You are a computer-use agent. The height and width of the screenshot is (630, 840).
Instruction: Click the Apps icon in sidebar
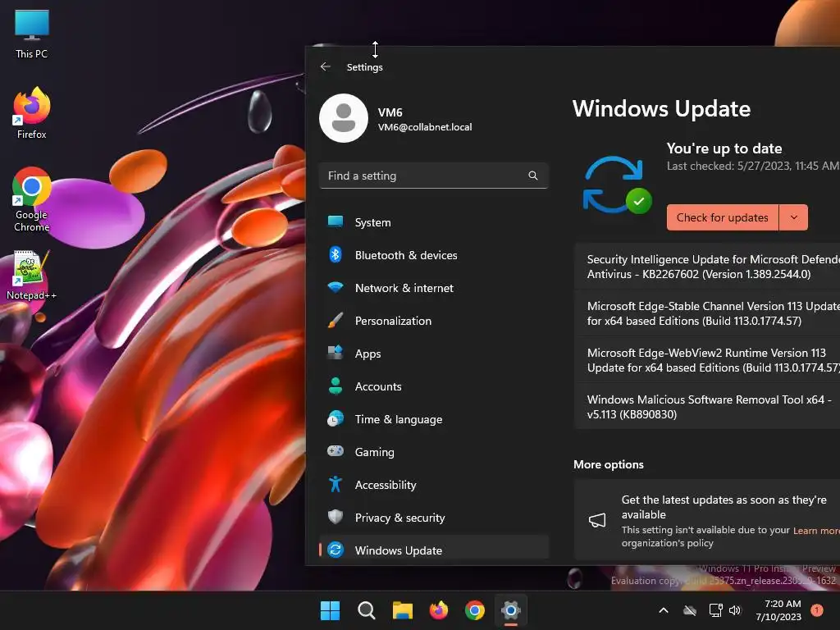click(336, 353)
